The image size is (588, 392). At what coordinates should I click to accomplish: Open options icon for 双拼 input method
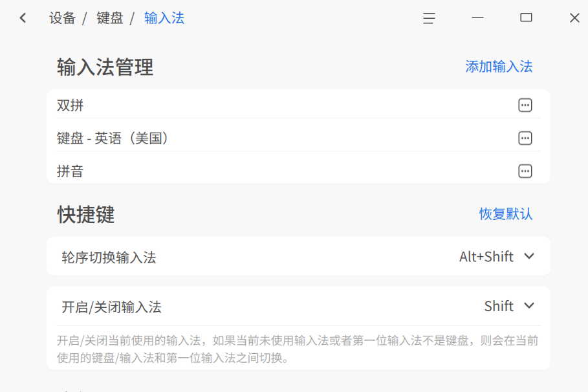click(525, 105)
